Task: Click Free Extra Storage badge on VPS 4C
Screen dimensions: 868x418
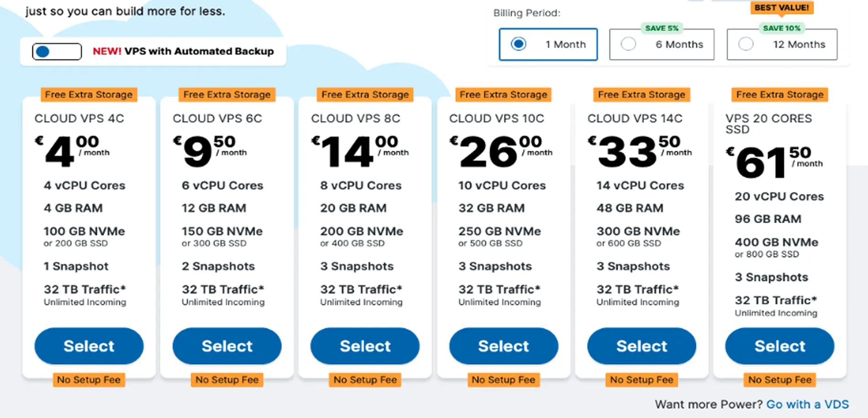Action: tap(89, 95)
